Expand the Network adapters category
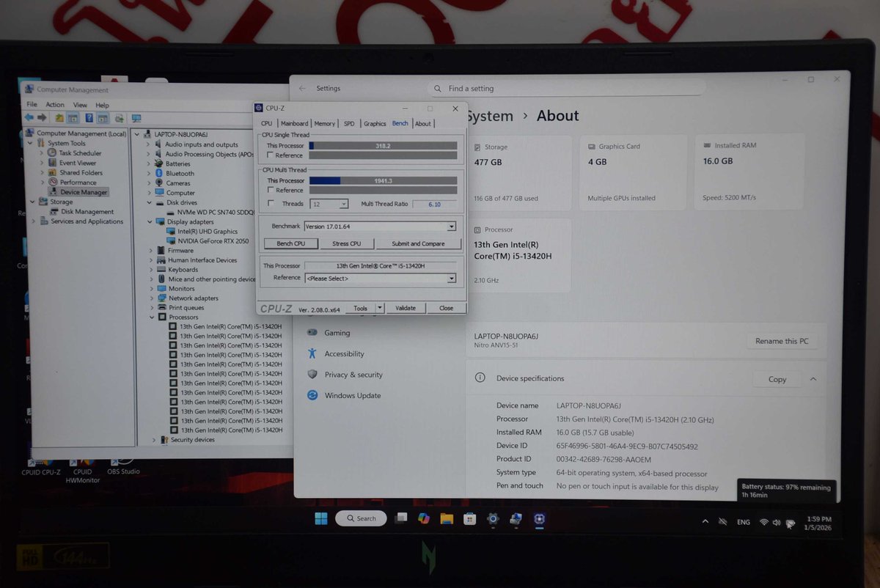Viewport: 880px width, 588px height. click(x=151, y=298)
